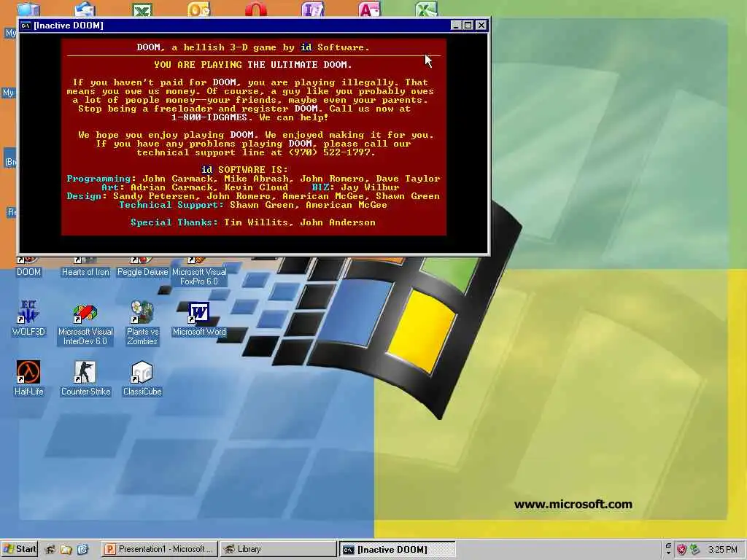The image size is (747, 560).
Task: Click the Microsoft Access icon on the desktop
Action: point(370,9)
